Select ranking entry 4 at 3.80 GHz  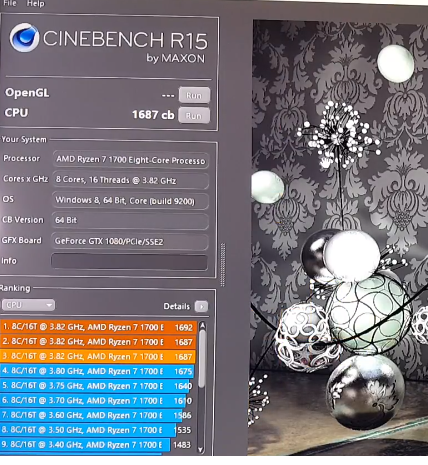point(97,371)
